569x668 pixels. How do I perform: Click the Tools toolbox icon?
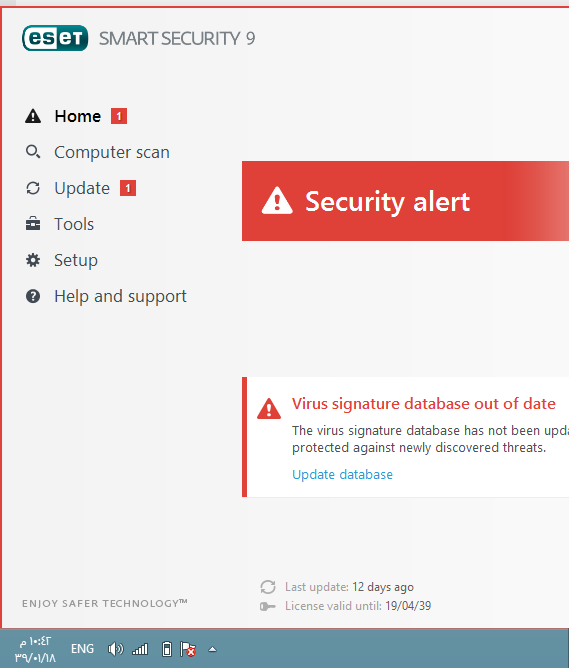[33, 224]
